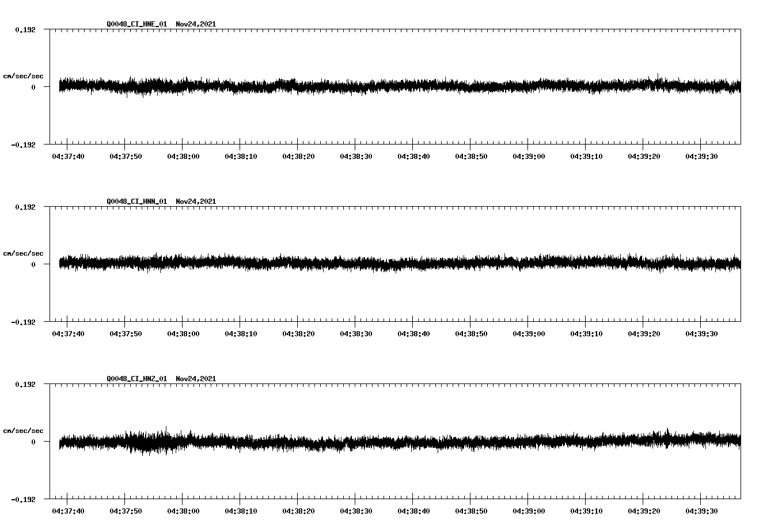Click 04:39:00 time label under HNZ plot
Image resolution: width=782 pixels, height=532 pixels.
click(529, 511)
